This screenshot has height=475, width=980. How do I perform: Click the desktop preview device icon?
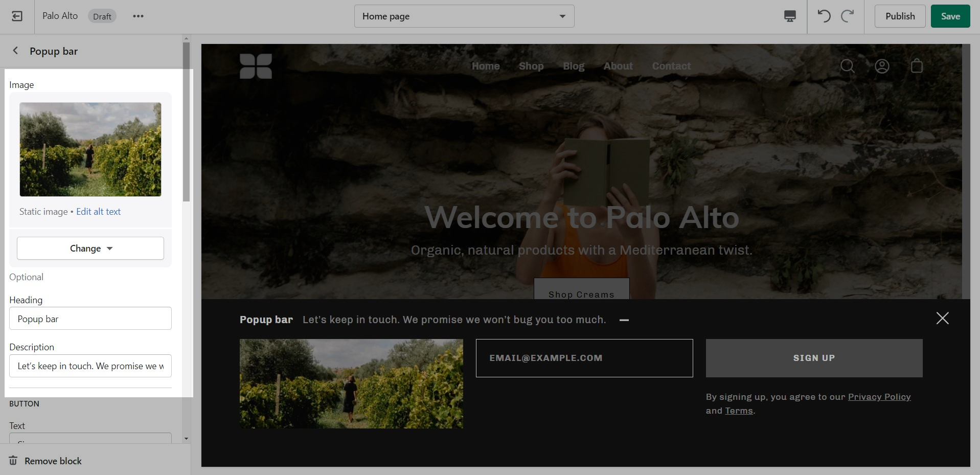click(x=790, y=16)
